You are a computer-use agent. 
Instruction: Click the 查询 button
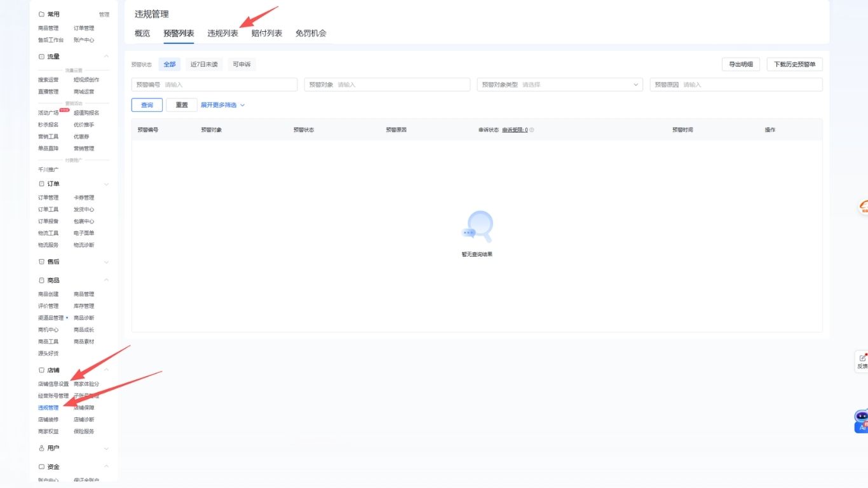147,105
